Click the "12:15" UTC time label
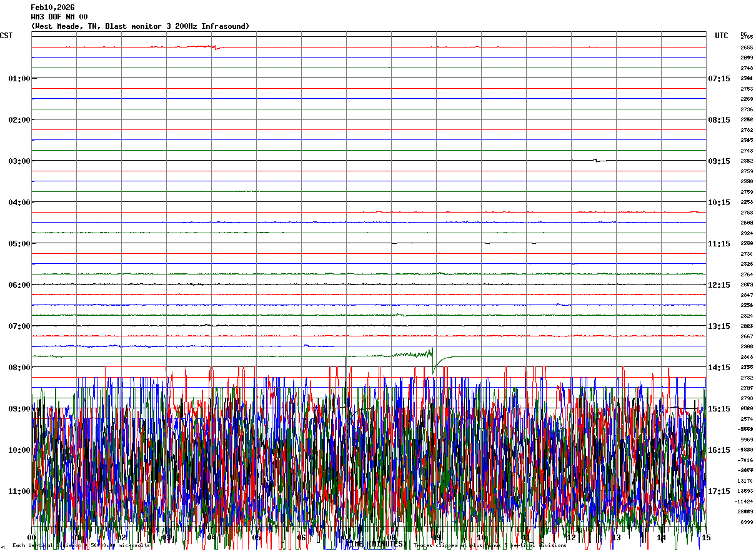This screenshot has height=554, width=756. 719,285
